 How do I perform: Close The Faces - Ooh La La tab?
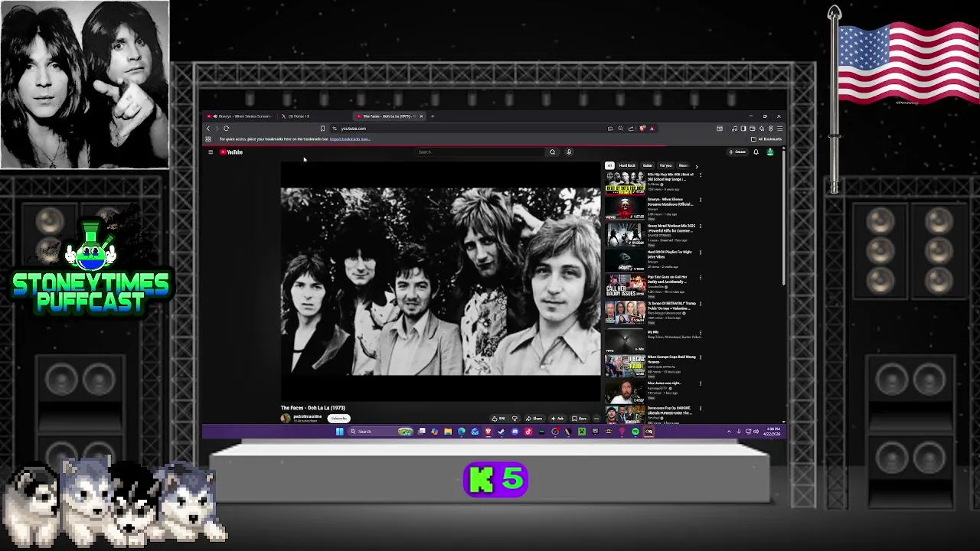click(x=421, y=116)
